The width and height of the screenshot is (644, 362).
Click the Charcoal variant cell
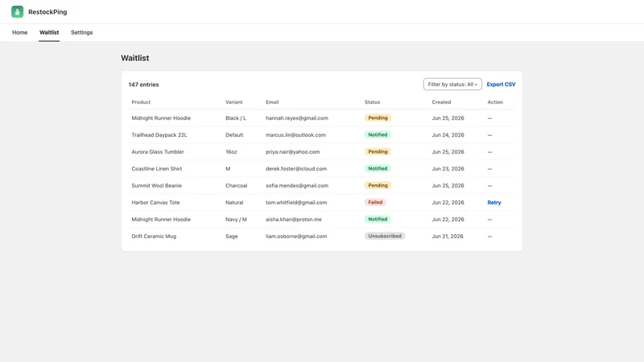pyautogui.click(x=236, y=186)
